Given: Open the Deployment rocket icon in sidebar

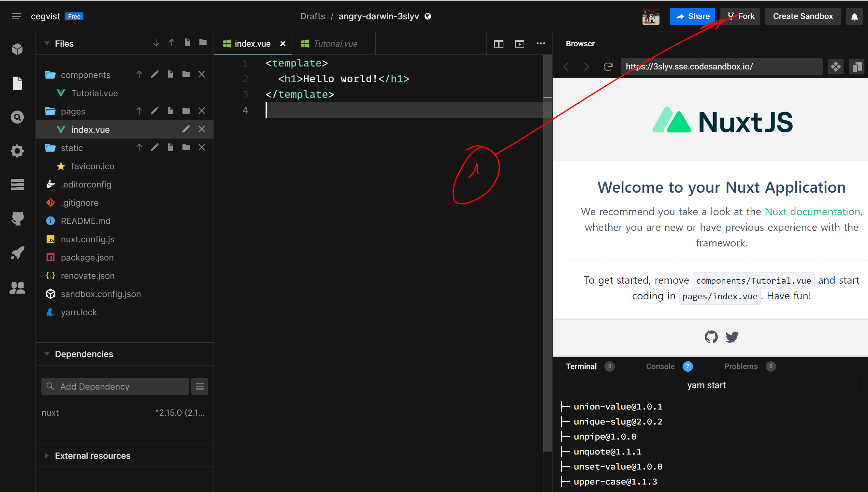Looking at the screenshot, I should (x=17, y=253).
